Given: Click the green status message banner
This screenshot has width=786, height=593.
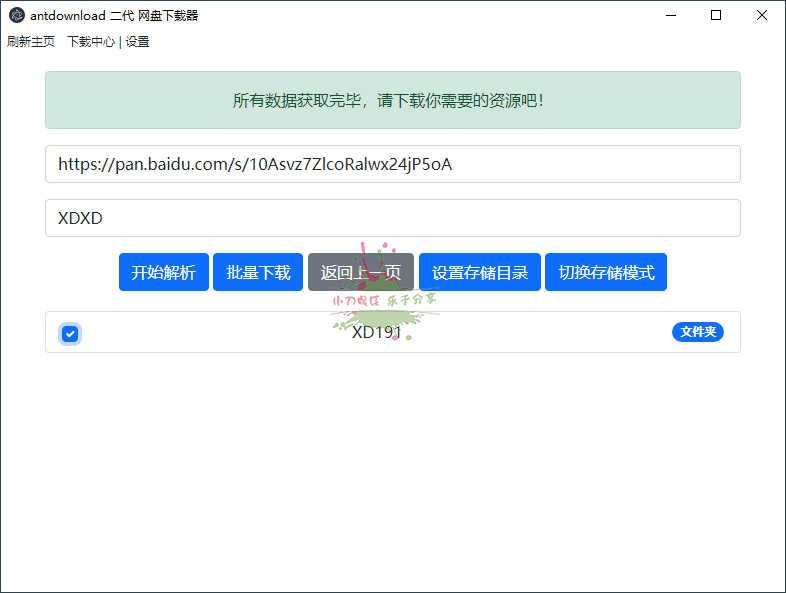Looking at the screenshot, I should pos(392,100).
